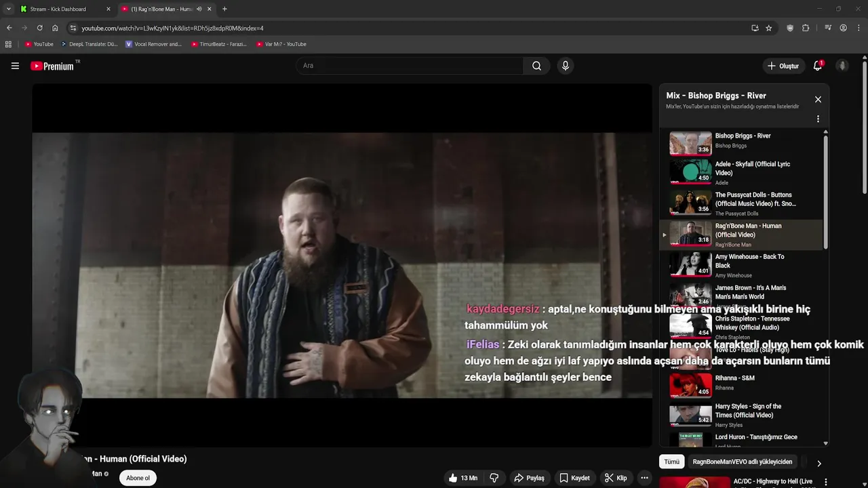Open Lord Huron - Tanıştığımız Gece
The height and width of the screenshot is (488, 868).
coord(741,439)
